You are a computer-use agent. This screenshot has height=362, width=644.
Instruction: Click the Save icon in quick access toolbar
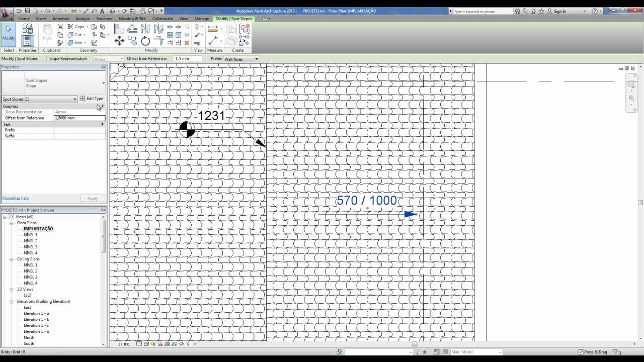click(27, 11)
